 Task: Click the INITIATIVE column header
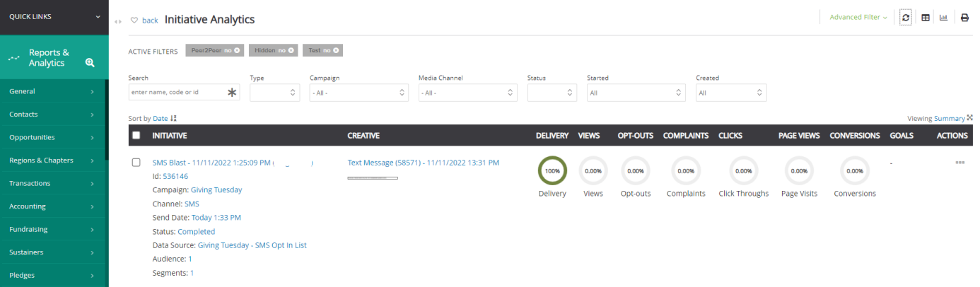pos(170,135)
